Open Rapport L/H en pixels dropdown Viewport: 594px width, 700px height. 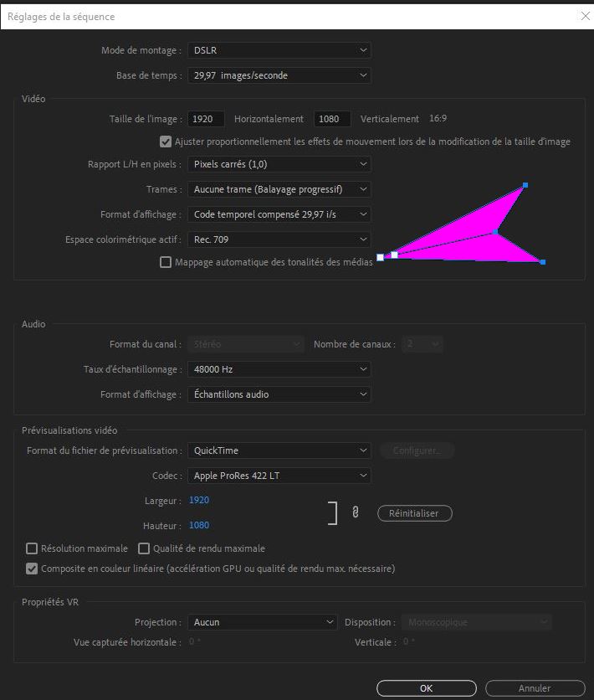[x=279, y=164]
